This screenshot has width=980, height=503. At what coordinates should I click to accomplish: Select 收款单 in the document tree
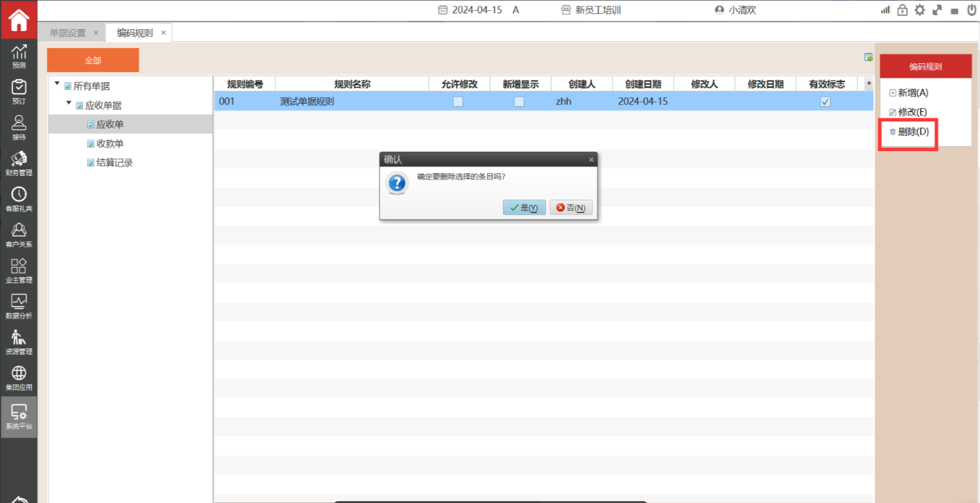[x=110, y=144]
